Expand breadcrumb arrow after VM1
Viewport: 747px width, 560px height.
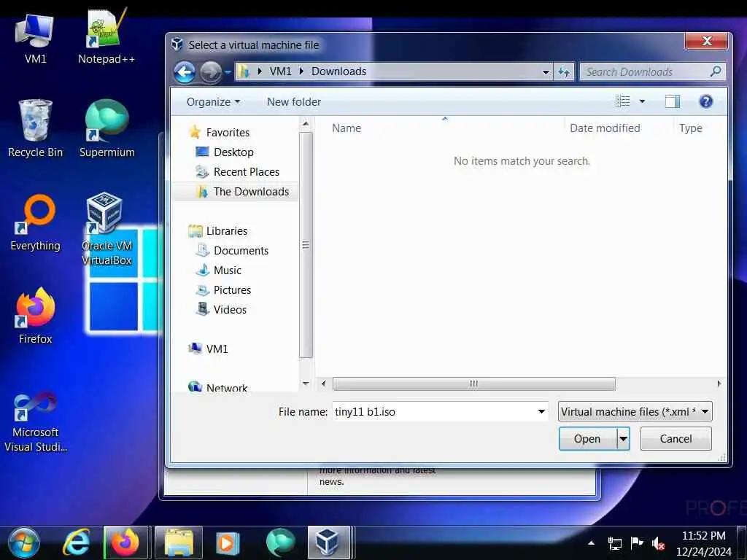[x=301, y=71]
